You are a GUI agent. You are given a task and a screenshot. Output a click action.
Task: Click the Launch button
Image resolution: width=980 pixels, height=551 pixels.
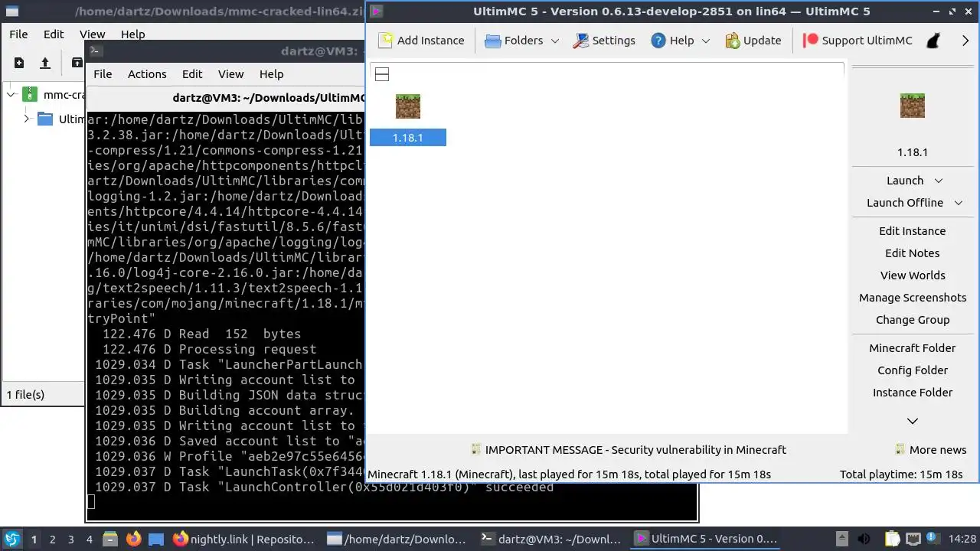tap(905, 181)
